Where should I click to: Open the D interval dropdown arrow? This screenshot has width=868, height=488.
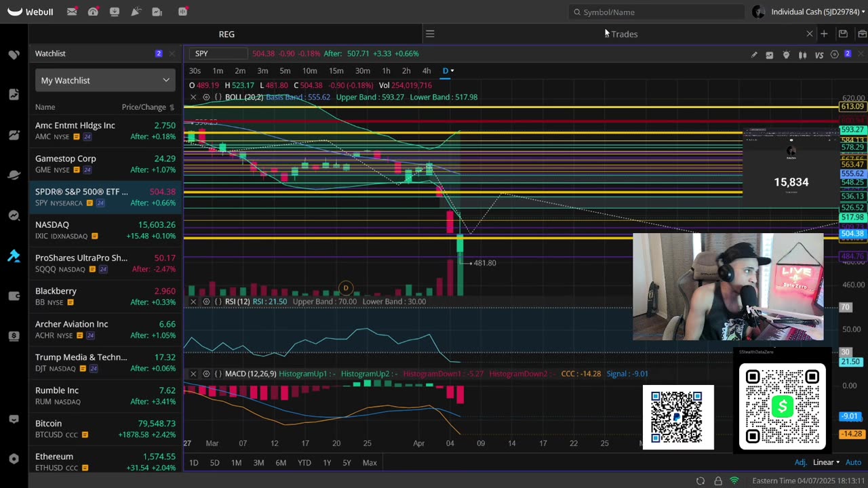click(452, 70)
